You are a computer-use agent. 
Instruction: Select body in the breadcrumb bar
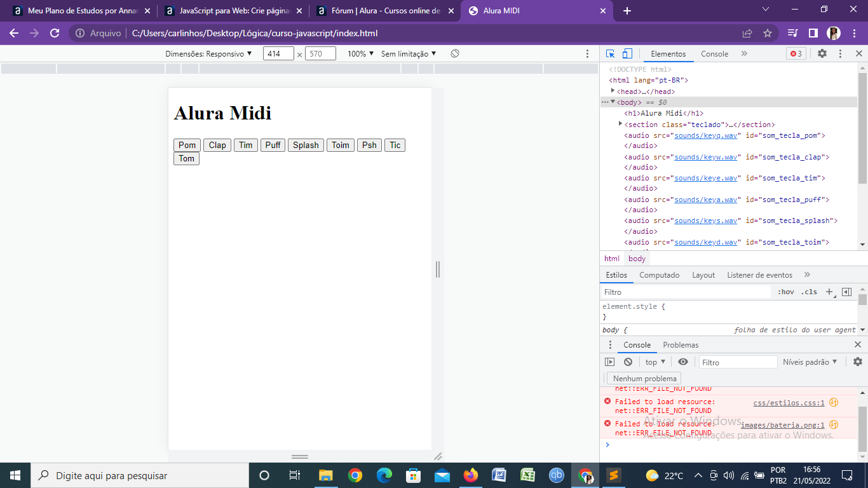[637, 259]
